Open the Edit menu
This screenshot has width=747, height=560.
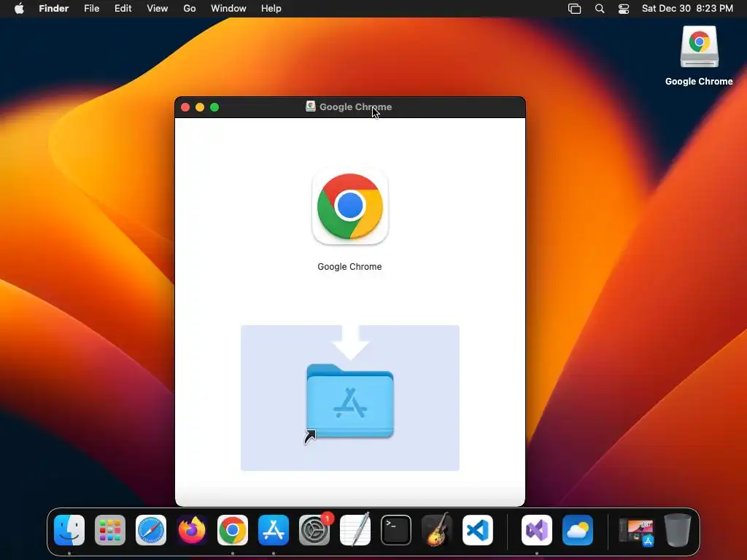point(123,9)
